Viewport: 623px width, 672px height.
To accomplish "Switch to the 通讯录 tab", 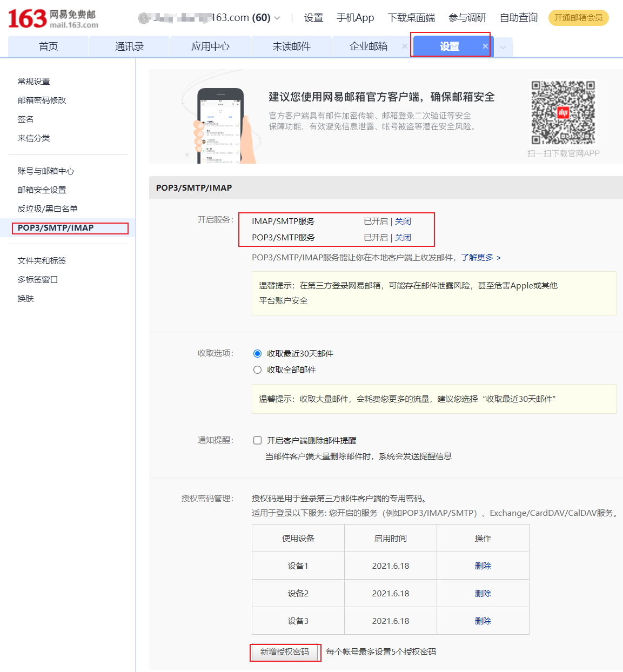I will point(129,46).
